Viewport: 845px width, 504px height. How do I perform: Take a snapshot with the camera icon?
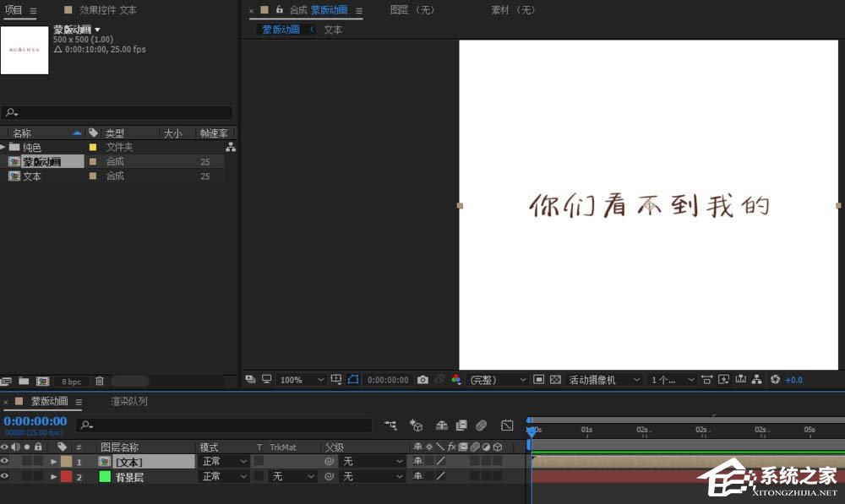pyautogui.click(x=422, y=380)
